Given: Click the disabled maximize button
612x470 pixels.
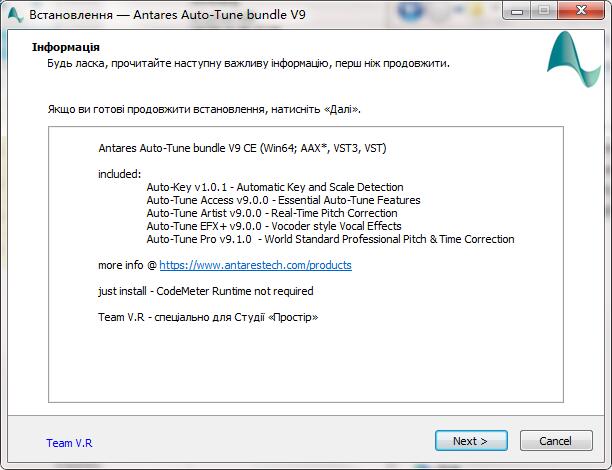Looking at the screenshot, I should click(544, 10).
